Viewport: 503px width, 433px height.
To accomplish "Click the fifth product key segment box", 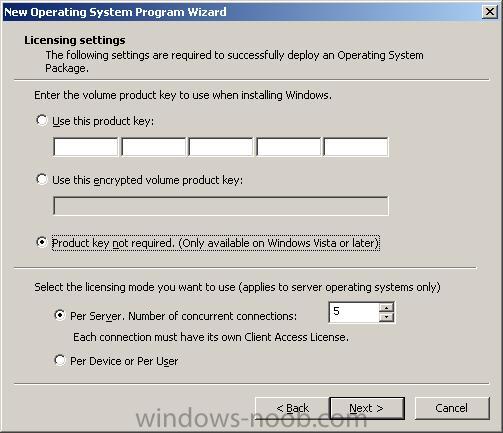I will (x=356, y=147).
